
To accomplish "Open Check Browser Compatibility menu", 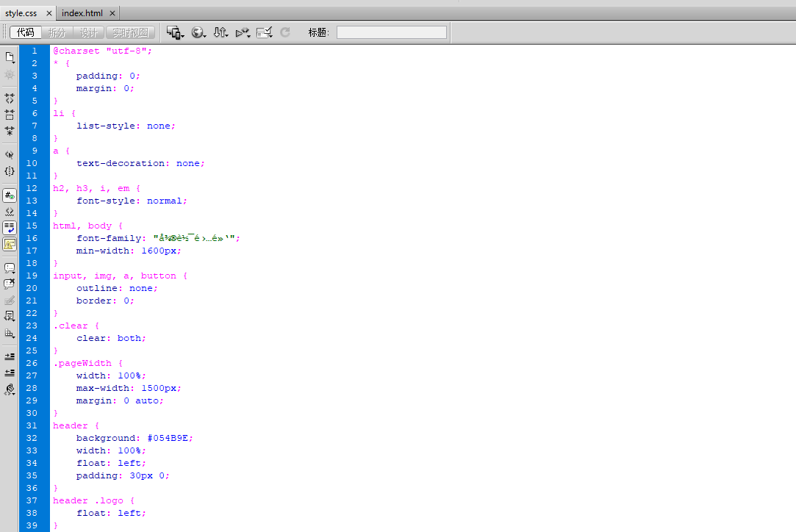I will [x=265, y=32].
